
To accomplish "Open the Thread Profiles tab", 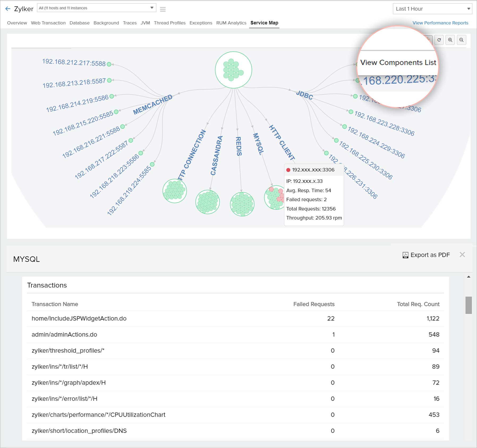I will (x=170, y=23).
